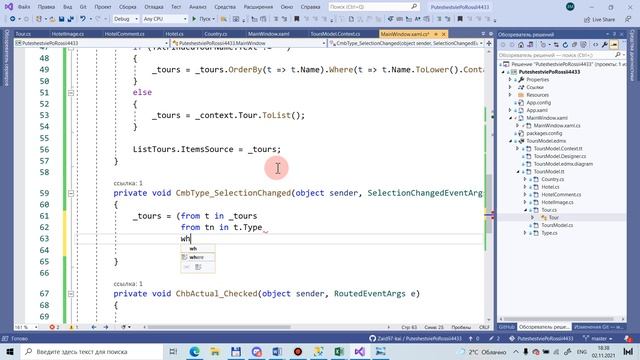This screenshot has height=360, width=640.
Task: Select App.config in Solution Explorer
Action: point(538,102)
